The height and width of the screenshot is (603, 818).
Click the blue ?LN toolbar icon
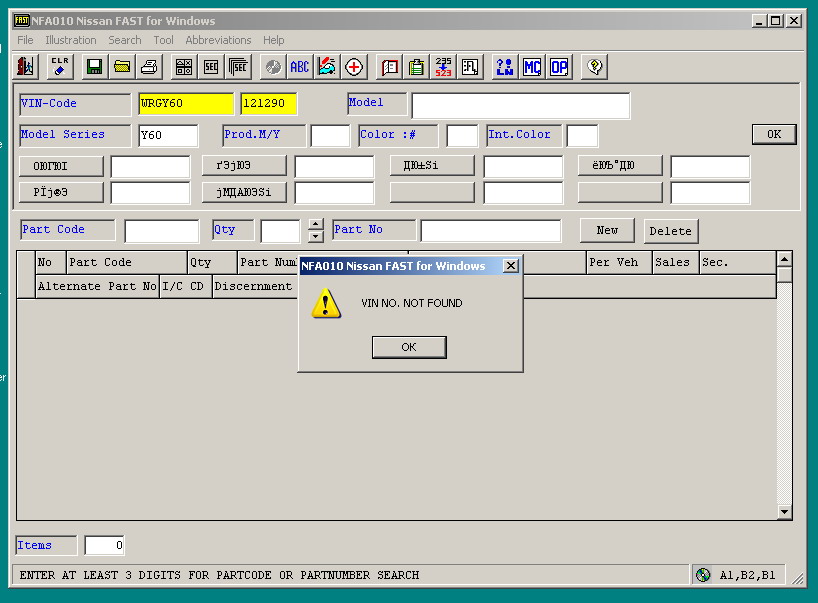pos(504,67)
